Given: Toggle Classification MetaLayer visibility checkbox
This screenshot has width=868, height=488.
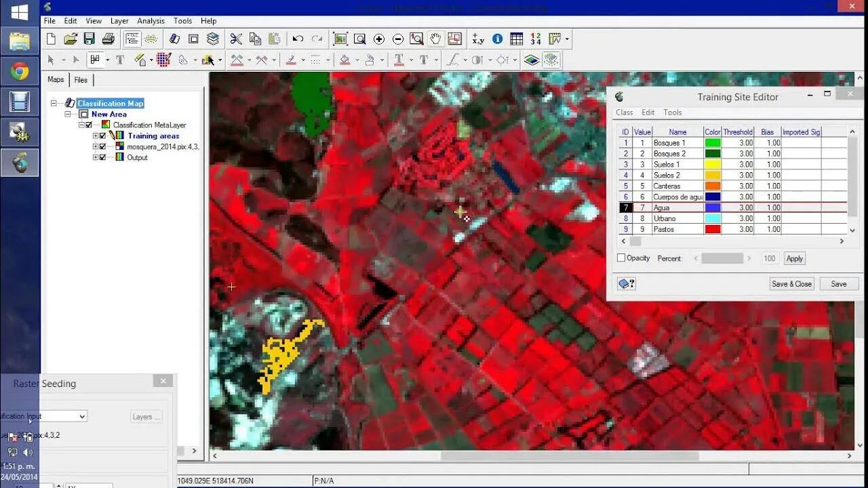Looking at the screenshot, I should 88,125.
